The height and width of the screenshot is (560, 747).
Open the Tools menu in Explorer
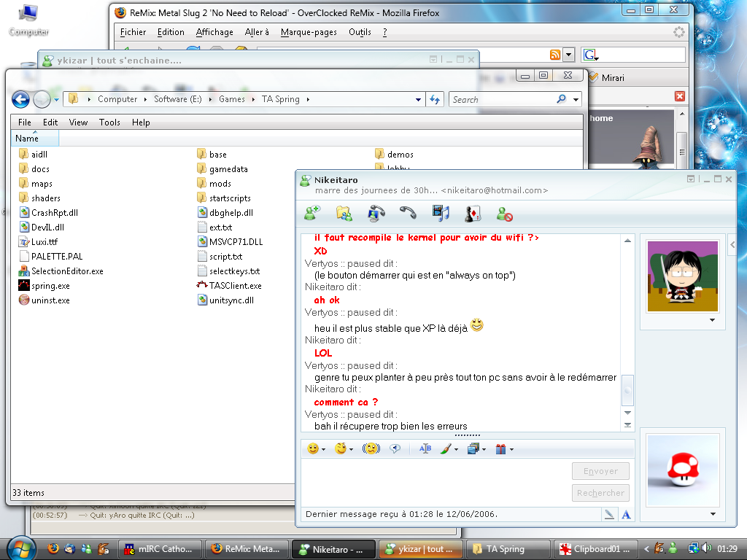pos(109,122)
